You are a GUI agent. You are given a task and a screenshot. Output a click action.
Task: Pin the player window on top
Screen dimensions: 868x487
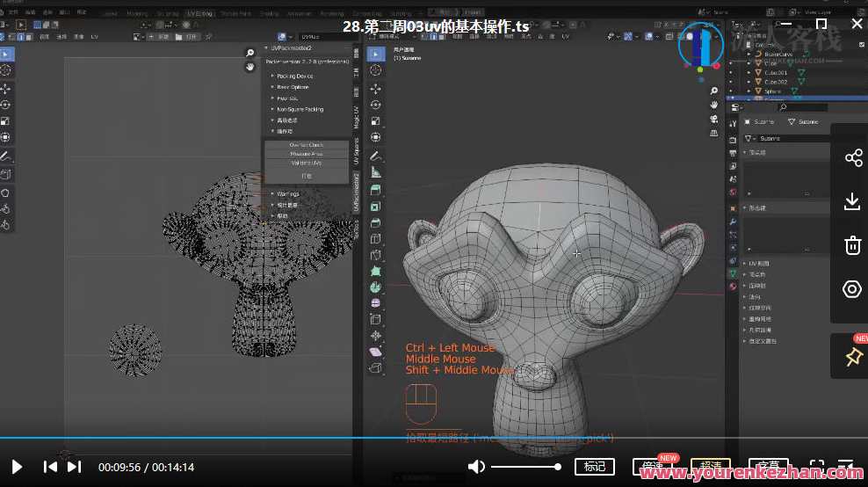tap(852, 357)
